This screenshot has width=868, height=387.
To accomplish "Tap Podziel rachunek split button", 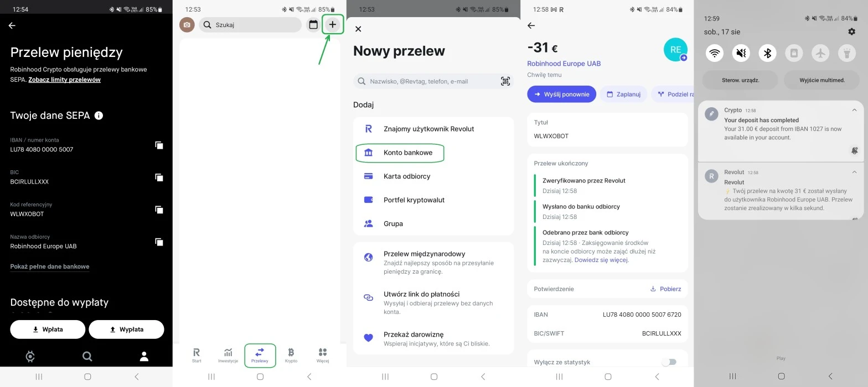I will 673,94.
